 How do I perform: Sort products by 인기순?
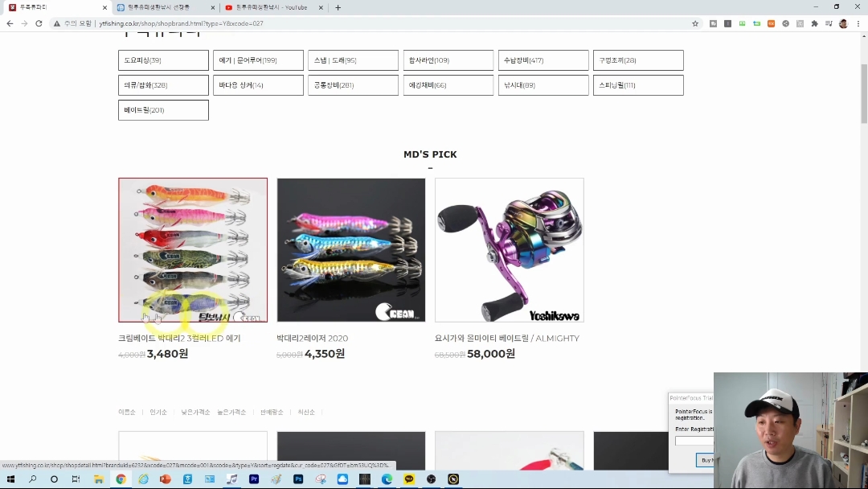tap(158, 412)
